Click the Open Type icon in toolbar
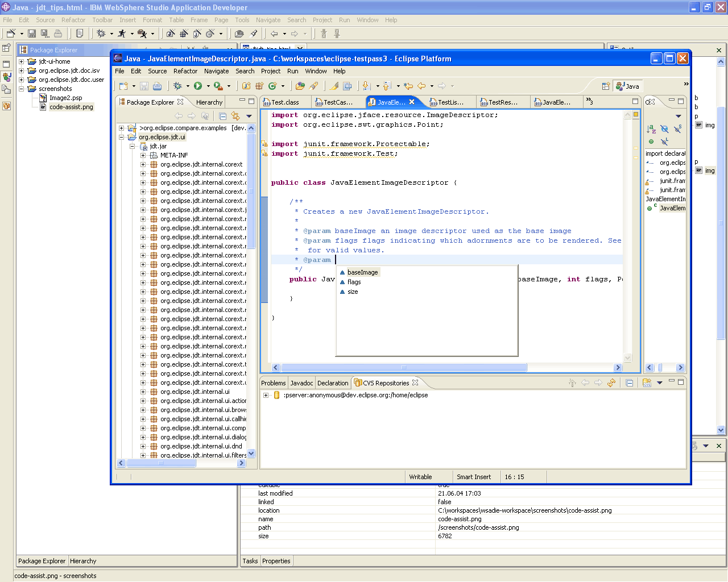Screen dimensions: 728x582 pyautogui.click(x=300, y=86)
